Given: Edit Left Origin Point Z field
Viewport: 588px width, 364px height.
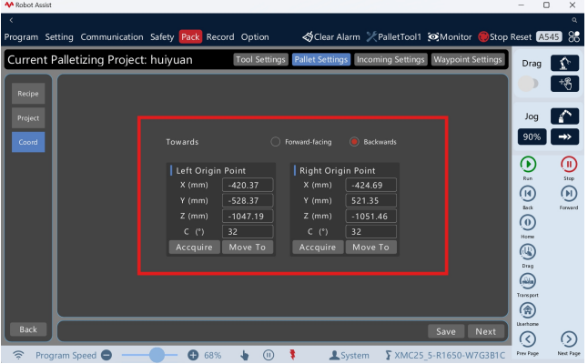Looking at the screenshot, I should pos(248,217).
